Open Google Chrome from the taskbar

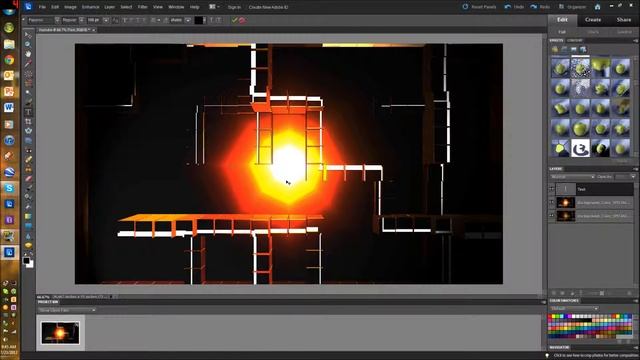tap(9, 60)
